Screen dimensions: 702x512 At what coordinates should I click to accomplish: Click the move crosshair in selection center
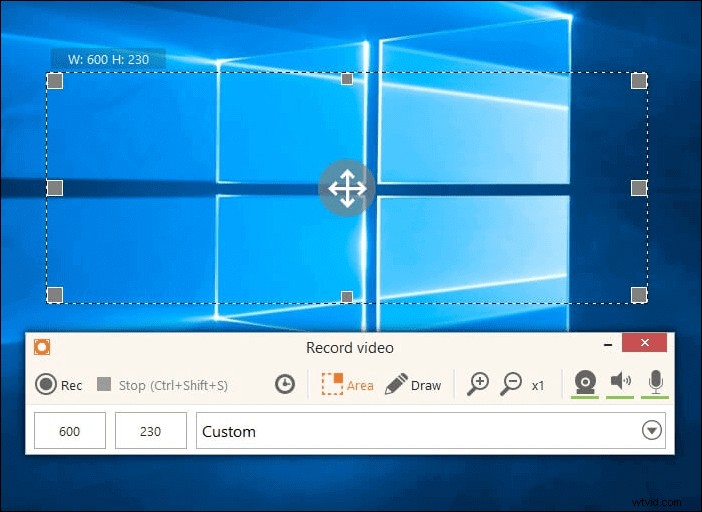point(347,188)
